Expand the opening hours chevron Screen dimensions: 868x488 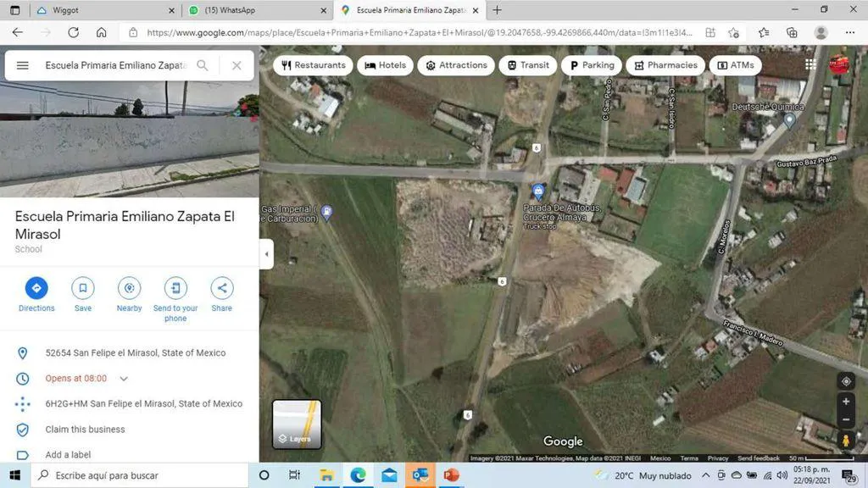124,379
